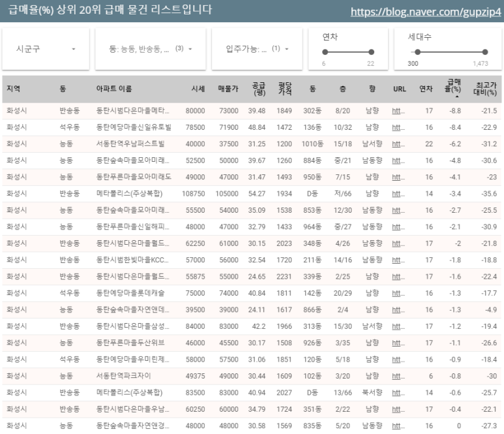Click the 2231 평당 가격 value
504x434 pixels.
[284, 277]
